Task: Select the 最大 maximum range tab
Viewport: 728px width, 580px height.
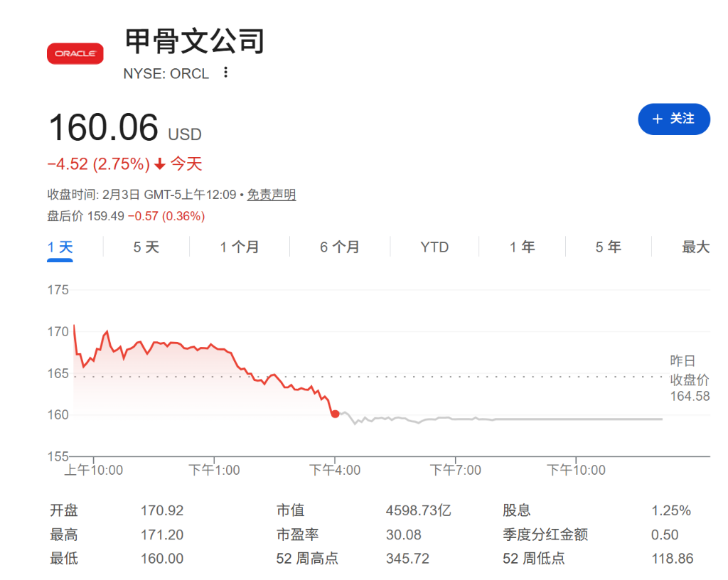Action: pyautogui.click(x=695, y=247)
